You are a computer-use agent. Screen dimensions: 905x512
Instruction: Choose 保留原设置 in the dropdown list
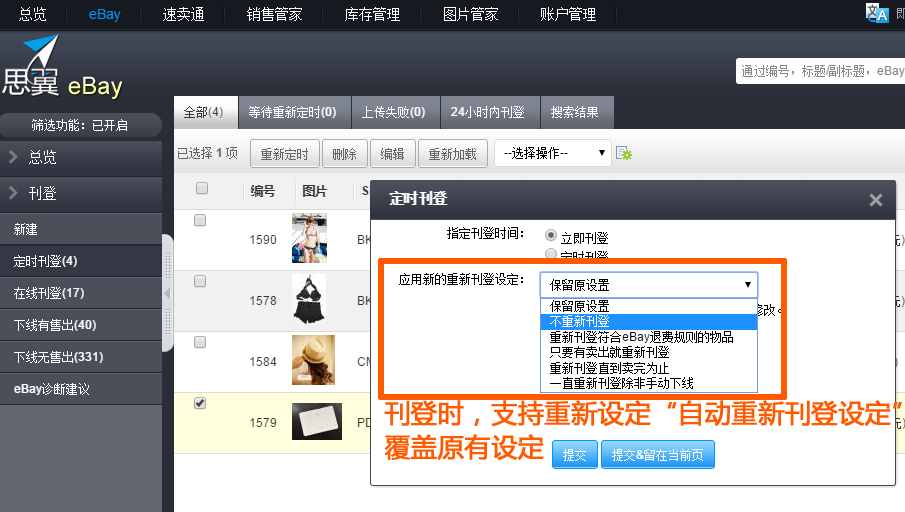(x=649, y=306)
